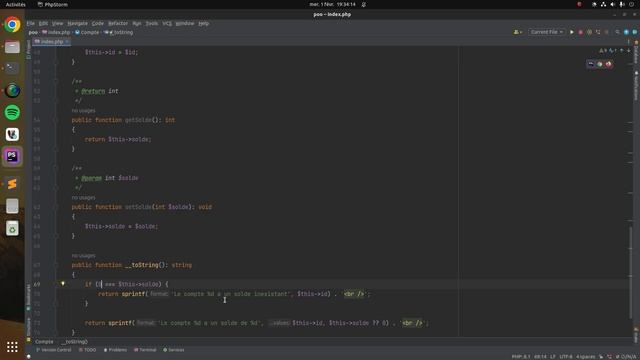Open the Current File run configuration dropdown
Viewport: 640px width, 360px height.
[547, 32]
